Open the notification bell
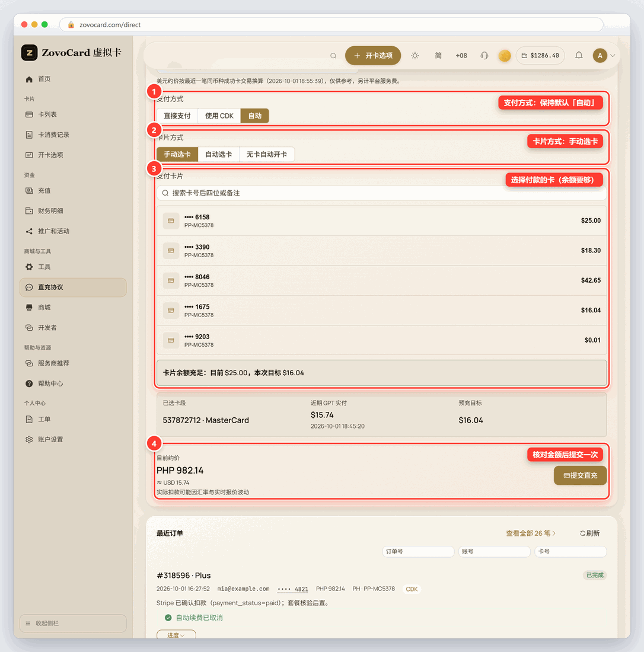The width and height of the screenshot is (644, 652). coord(579,55)
